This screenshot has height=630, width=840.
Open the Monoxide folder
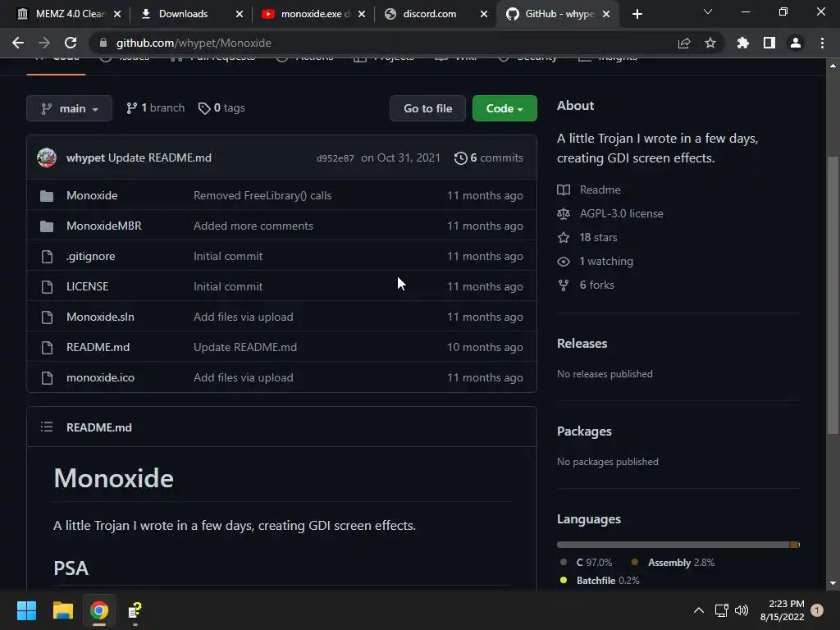coord(92,195)
